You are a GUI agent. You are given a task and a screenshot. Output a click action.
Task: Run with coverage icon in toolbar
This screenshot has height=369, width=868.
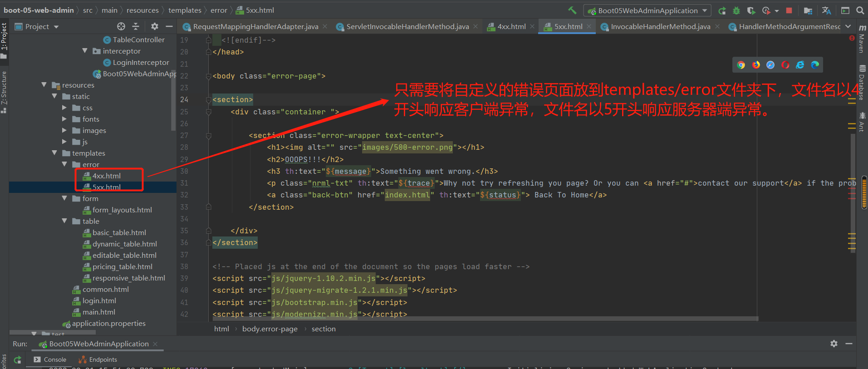[x=751, y=10]
